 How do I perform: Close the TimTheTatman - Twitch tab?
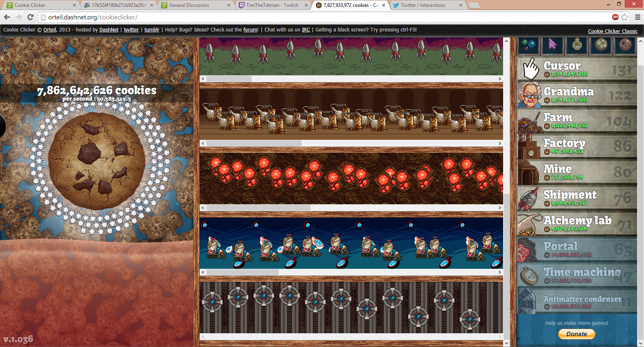(306, 5)
